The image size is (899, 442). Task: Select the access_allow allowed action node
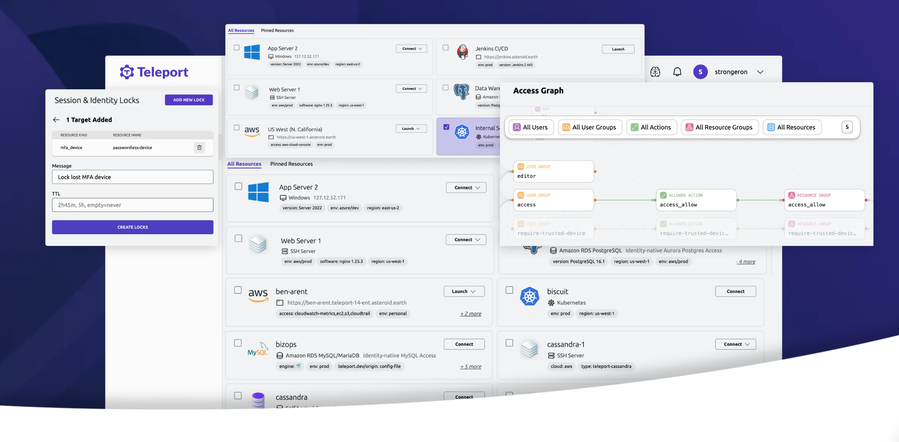click(696, 200)
